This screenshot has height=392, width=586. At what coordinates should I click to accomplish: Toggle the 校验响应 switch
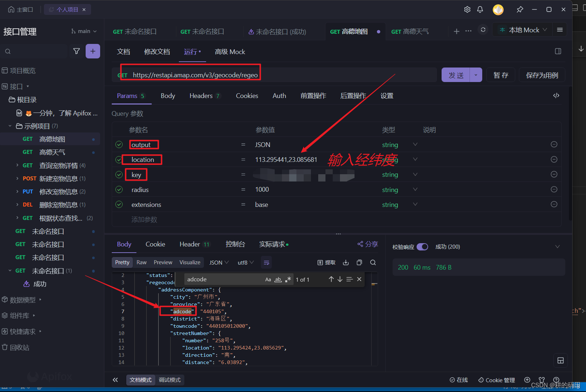tap(422, 247)
